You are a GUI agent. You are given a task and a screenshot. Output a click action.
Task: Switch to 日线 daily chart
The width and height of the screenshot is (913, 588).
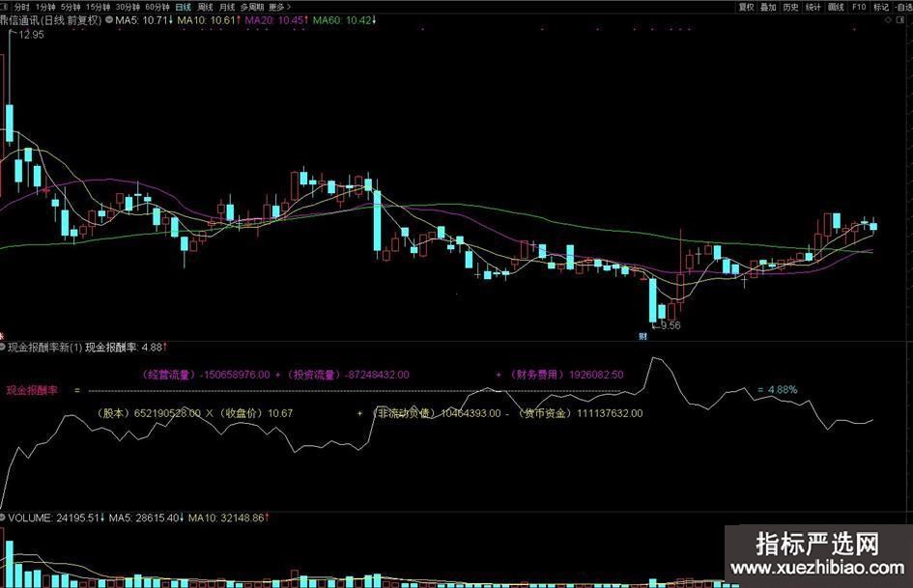click(184, 7)
